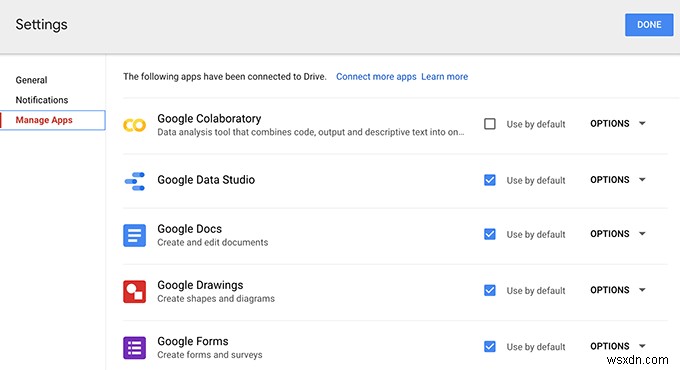Click the Google Docs title text
Viewport: 680px width, 370px height.
point(190,229)
